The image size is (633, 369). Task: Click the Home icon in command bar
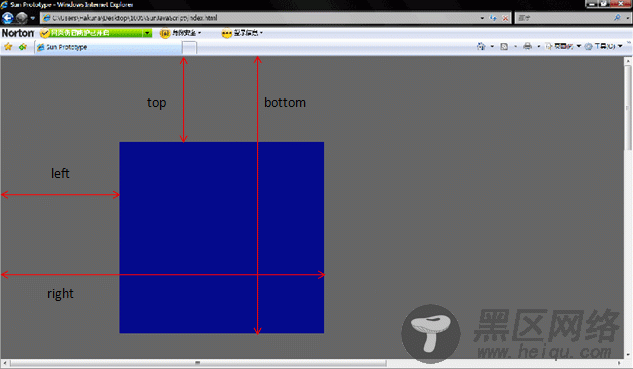(481, 46)
